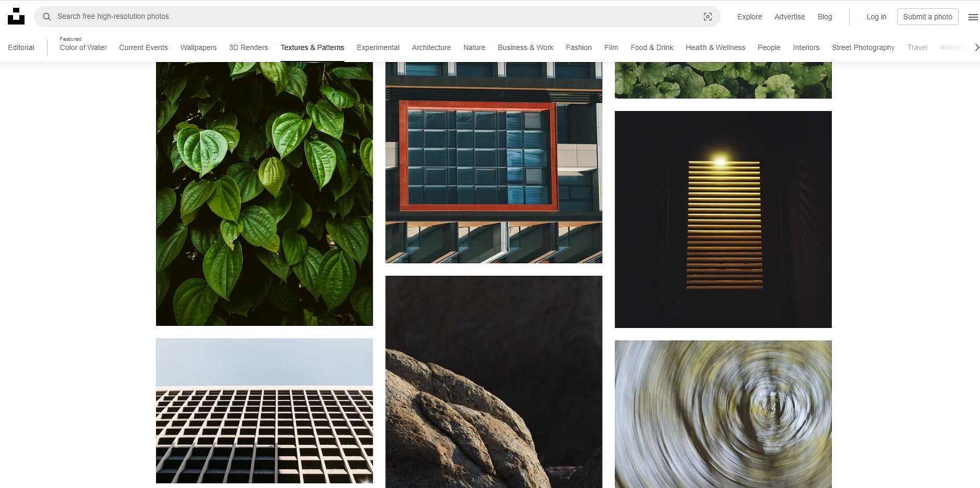Click the Unsplash logo home icon
The height and width of the screenshot is (488, 980).
pos(16,16)
